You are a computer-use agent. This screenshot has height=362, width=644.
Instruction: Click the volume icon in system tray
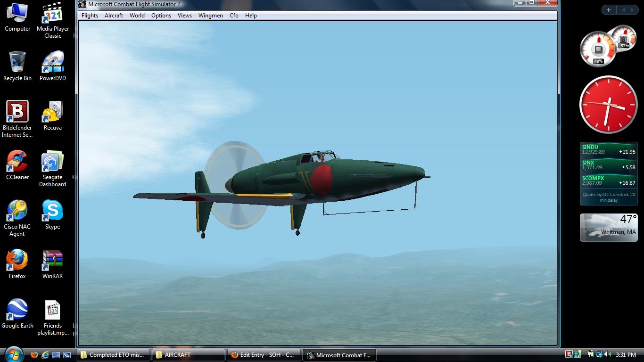[607, 354]
